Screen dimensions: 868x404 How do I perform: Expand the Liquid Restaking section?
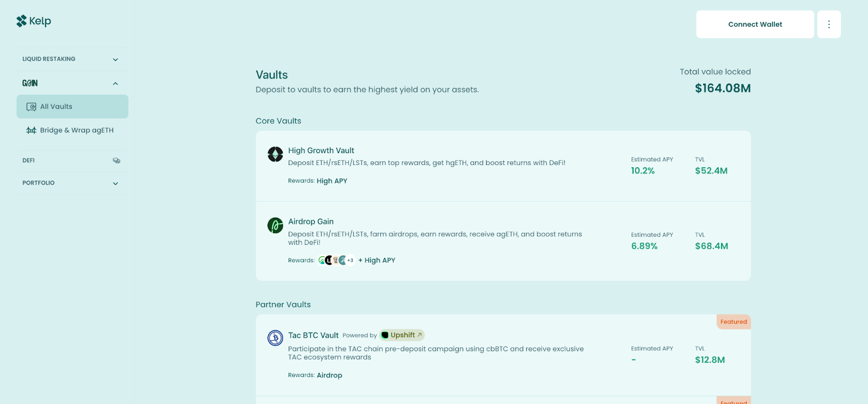[72, 59]
